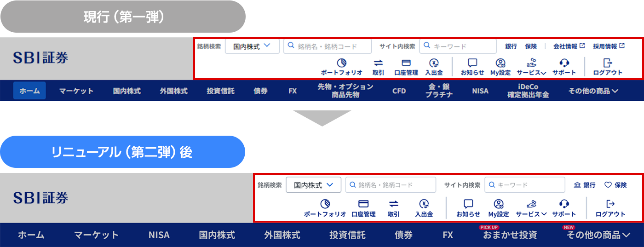The height and width of the screenshot is (247, 644).
Task: Expand その他の商品 marked with the NEW badge
Action: click(x=598, y=235)
